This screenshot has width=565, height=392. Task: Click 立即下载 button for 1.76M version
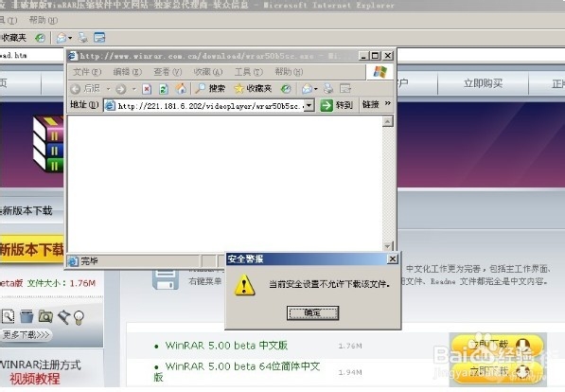tap(497, 345)
